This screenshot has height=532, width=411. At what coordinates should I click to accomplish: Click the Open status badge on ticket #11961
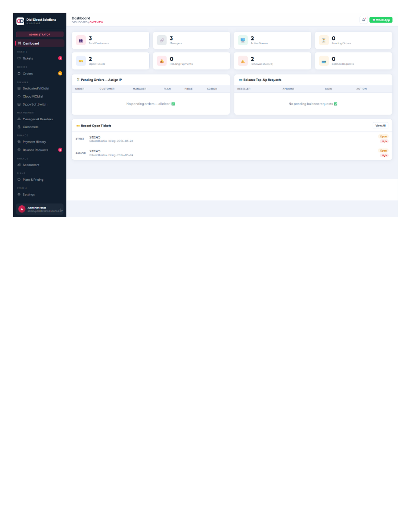[383, 136]
